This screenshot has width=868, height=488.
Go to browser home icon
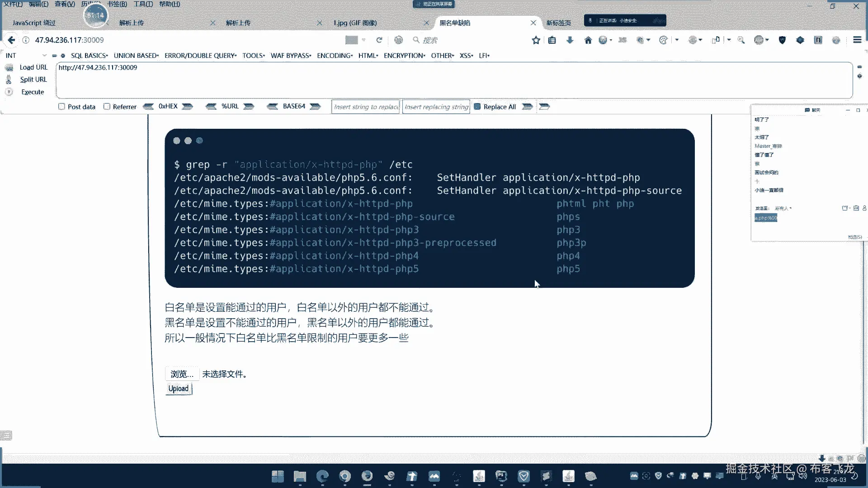pos(588,40)
